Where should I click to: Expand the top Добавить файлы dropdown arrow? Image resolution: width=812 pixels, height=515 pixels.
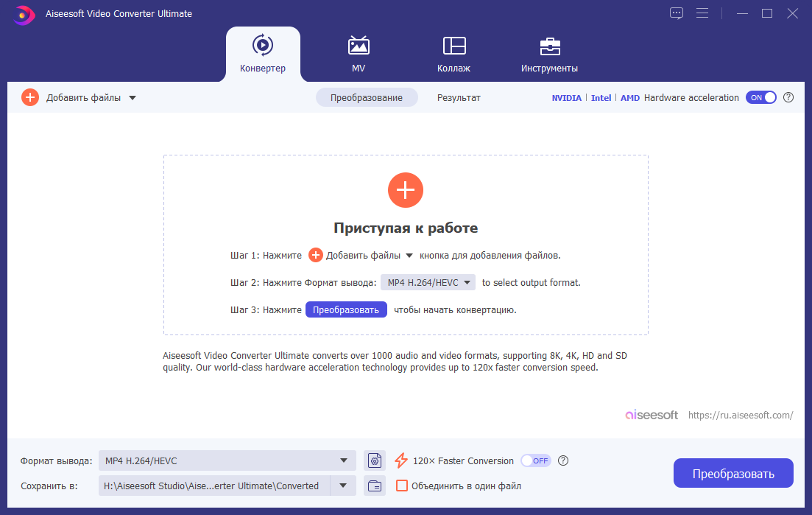pyautogui.click(x=133, y=98)
